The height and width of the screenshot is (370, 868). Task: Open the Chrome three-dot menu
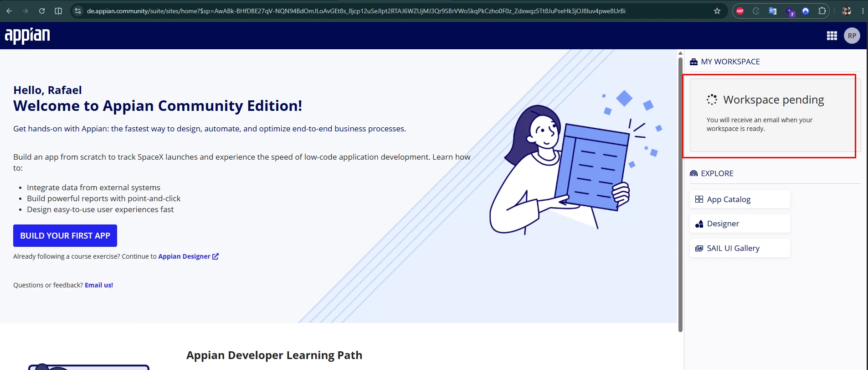863,11
